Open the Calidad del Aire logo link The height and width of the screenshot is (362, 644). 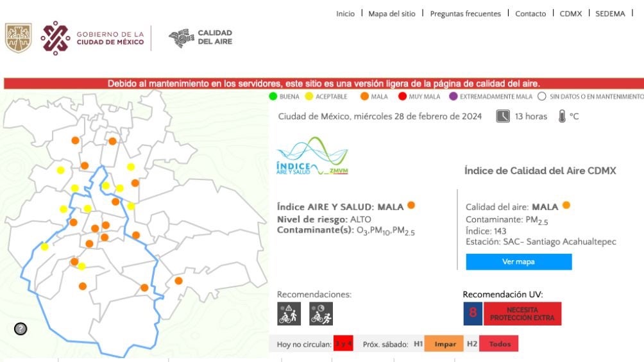[x=200, y=38]
